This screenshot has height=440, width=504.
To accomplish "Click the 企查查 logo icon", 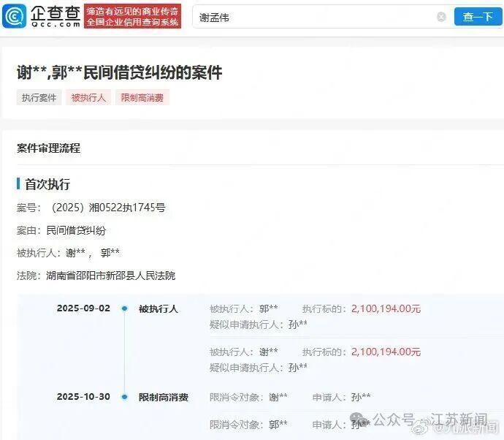I will coord(14,16).
